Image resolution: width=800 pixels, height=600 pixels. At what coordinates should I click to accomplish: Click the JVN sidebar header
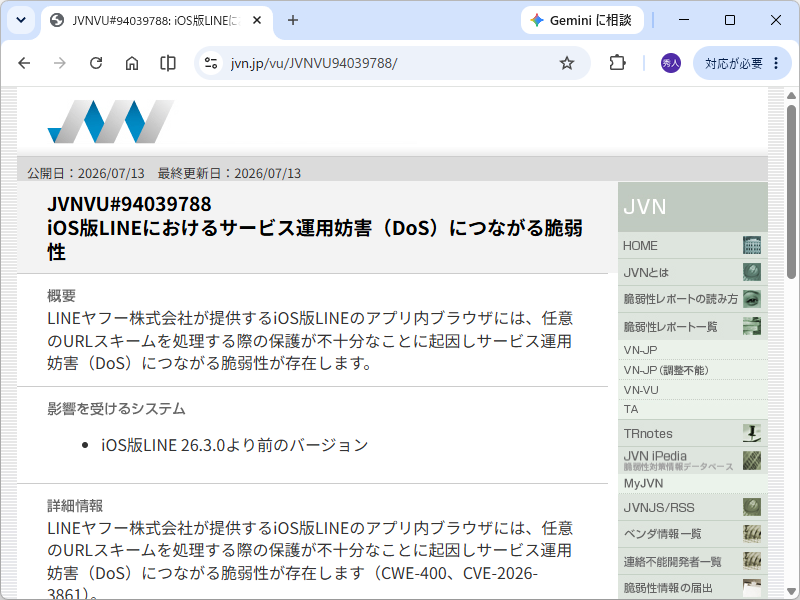point(692,207)
